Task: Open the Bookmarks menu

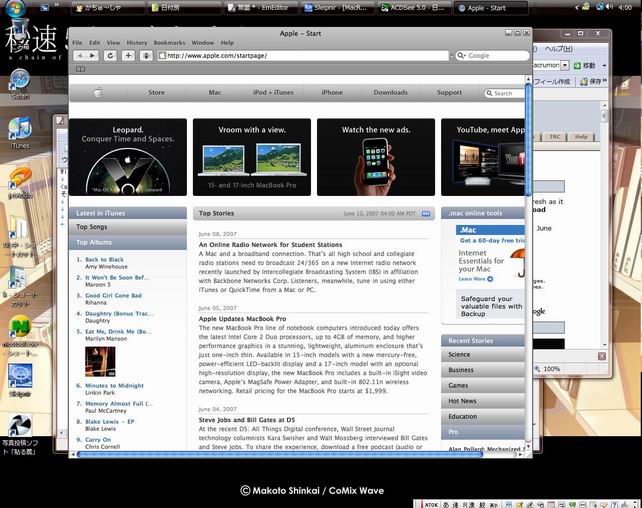Action: tap(170, 43)
